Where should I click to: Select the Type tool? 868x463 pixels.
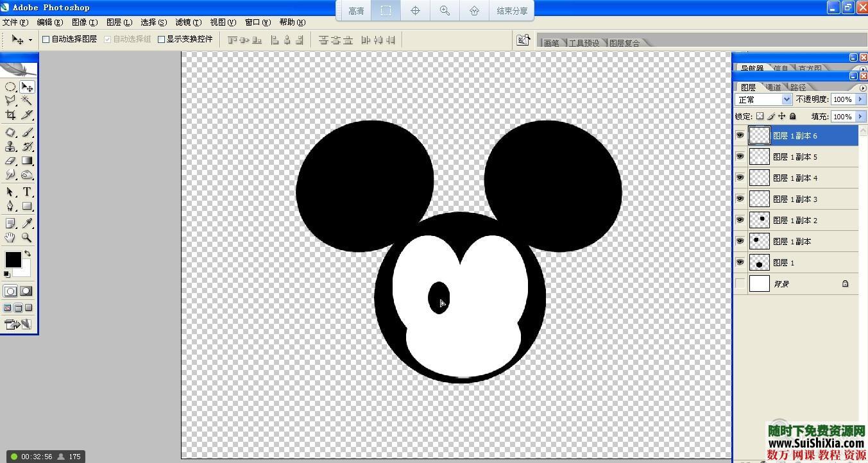click(x=27, y=192)
